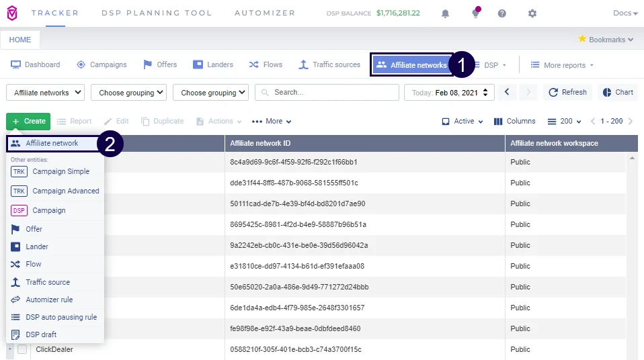
Task: Choose Automizer rule from create menu
Action: coord(49,300)
